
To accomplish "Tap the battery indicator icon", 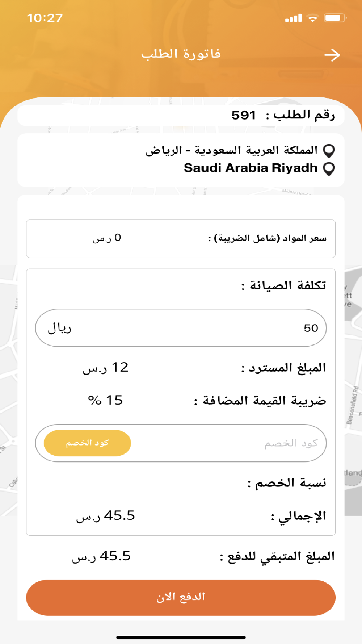I will (335, 18).
